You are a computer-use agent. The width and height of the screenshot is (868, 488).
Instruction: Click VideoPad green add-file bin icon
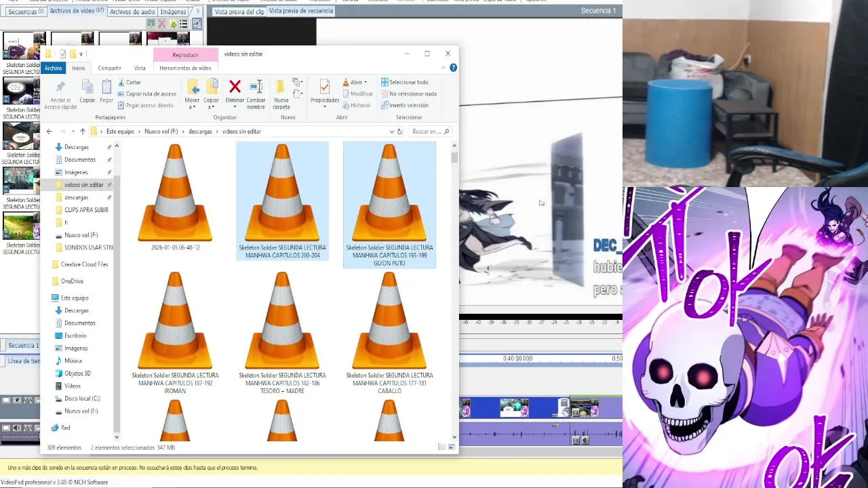(x=151, y=24)
